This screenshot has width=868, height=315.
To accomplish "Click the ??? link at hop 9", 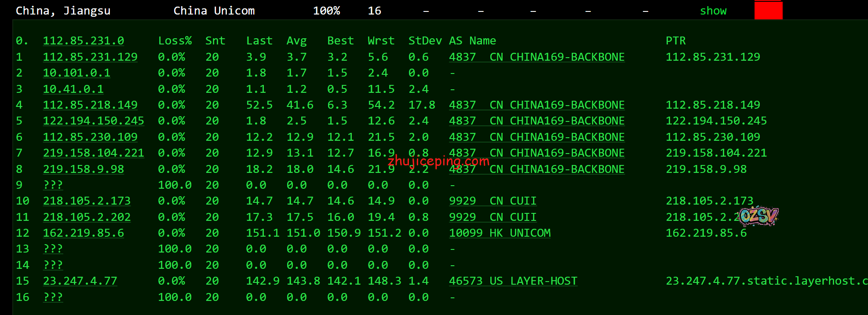I will (53, 185).
